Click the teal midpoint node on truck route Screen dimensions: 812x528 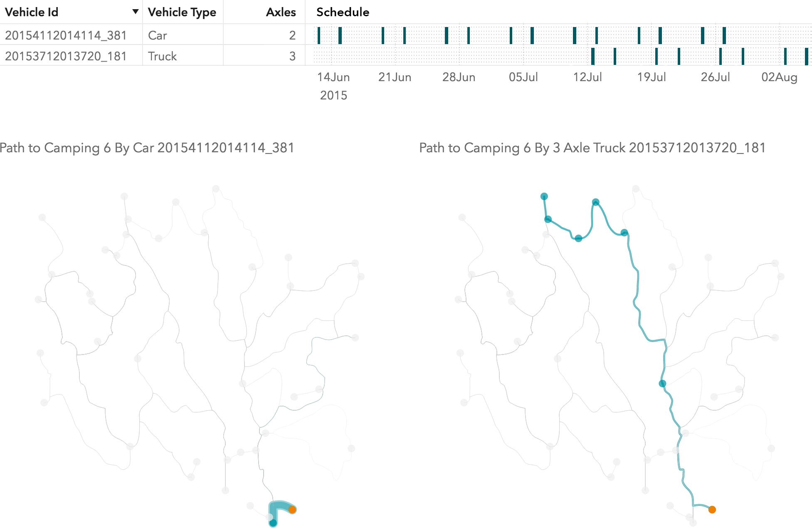[662, 384]
